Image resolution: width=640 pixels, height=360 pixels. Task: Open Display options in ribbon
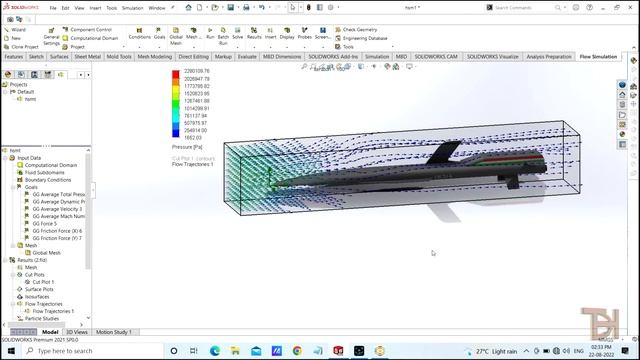pos(287,33)
